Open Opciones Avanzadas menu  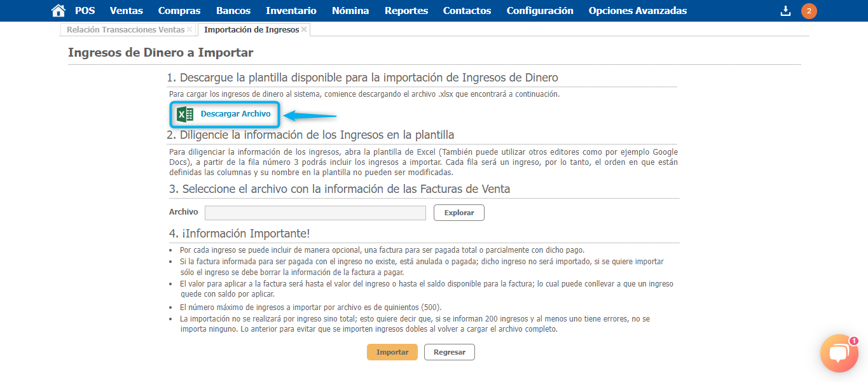pyautogui.click(x=637, y=11)
